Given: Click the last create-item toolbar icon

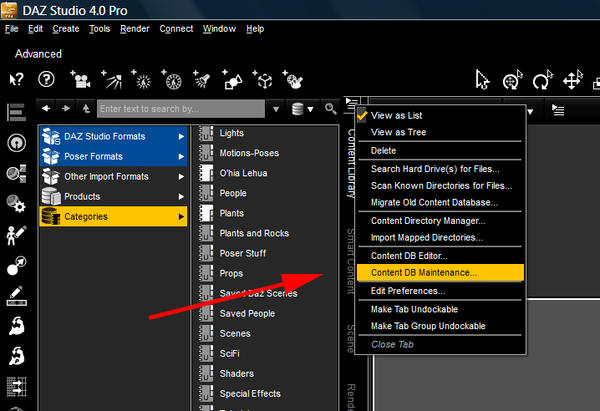Looking at the screenshot, I should point(293,80).
